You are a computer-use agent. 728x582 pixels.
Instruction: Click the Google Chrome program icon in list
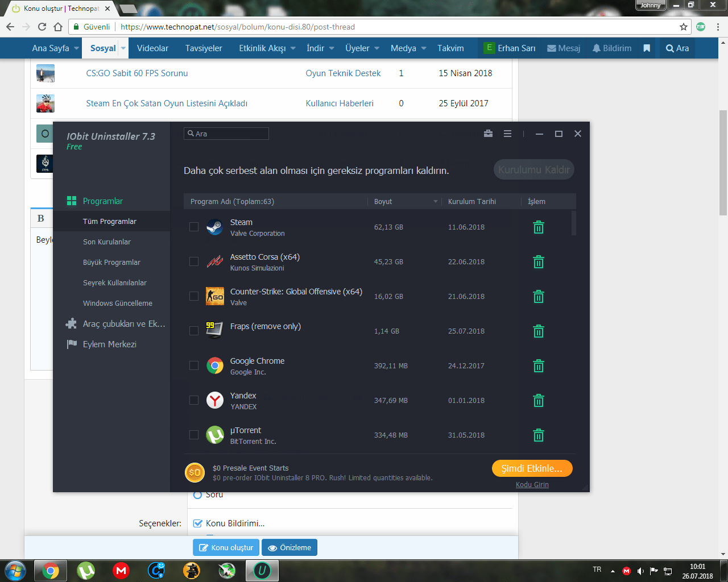tap(215, 366)
